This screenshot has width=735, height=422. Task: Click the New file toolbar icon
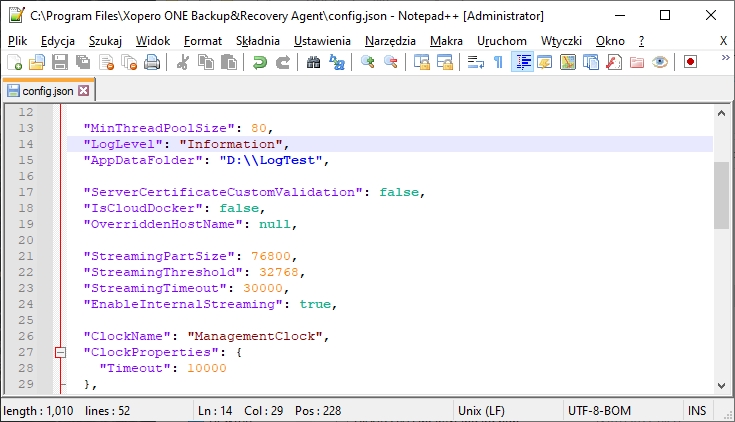tap(14, 62)
